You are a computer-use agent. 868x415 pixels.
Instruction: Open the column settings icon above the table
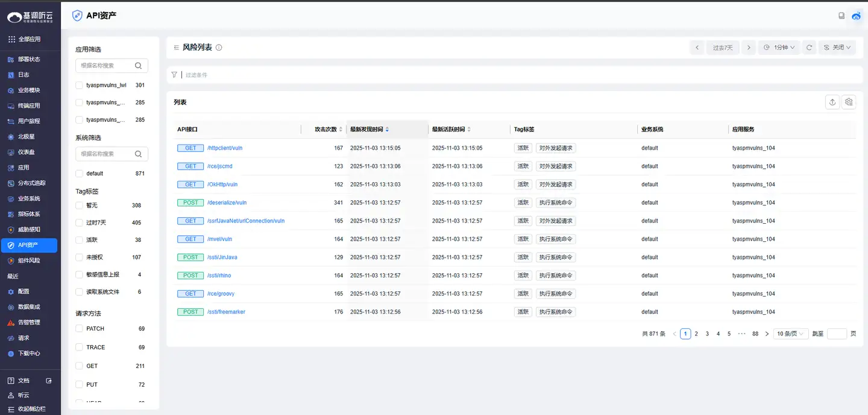(x=849, y=103)
